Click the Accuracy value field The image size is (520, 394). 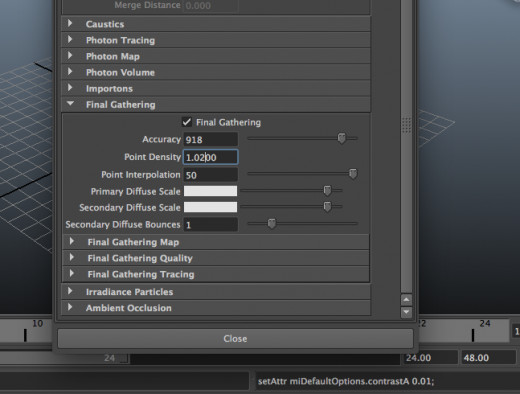pos(211,139)
